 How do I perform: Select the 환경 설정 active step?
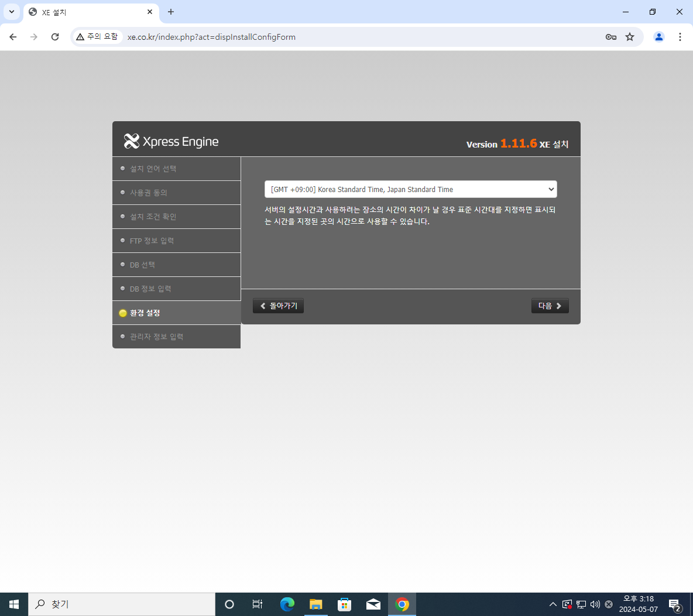pos(176,313)
